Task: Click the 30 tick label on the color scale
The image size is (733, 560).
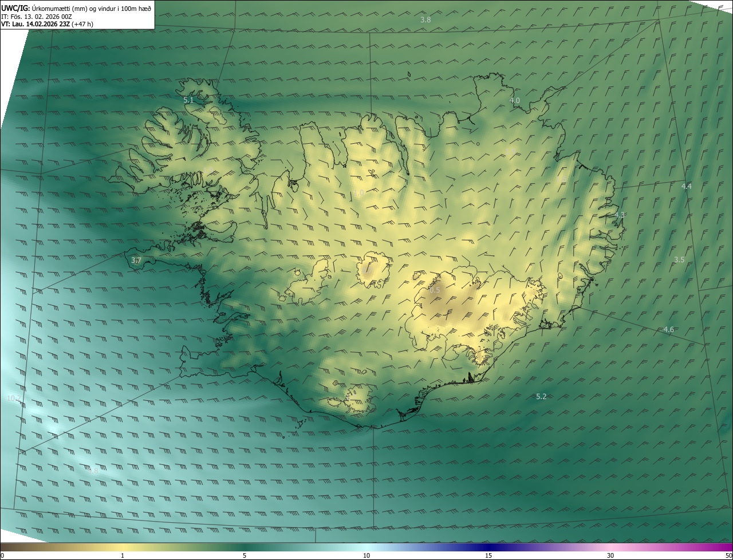Action: coord(610,555)
